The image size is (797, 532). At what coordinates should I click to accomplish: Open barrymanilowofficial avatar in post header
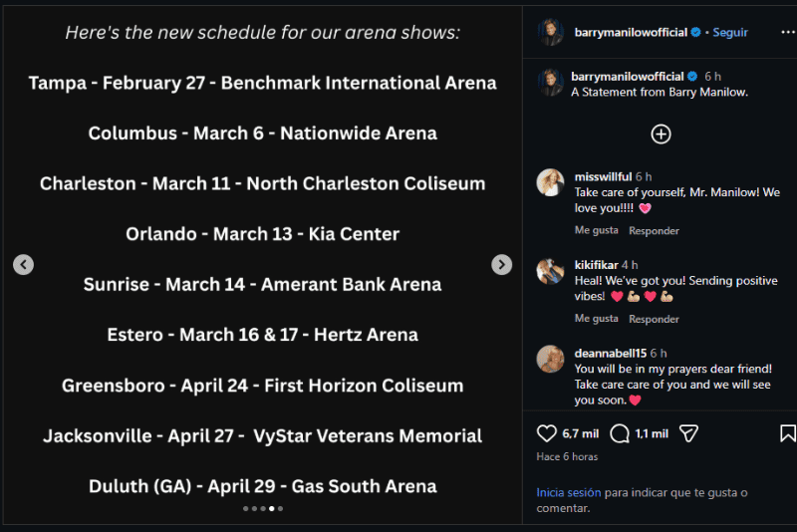[x=551, y=32]
